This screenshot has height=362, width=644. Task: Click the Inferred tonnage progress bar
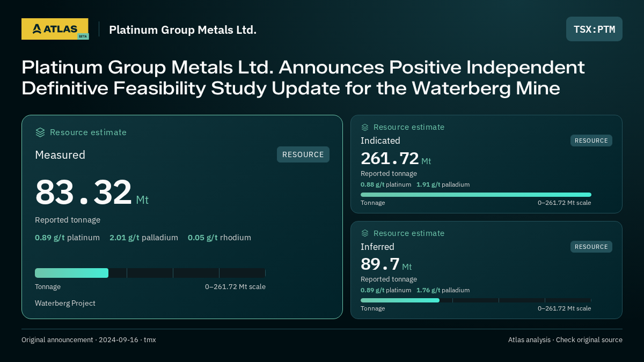coord(476,300)
